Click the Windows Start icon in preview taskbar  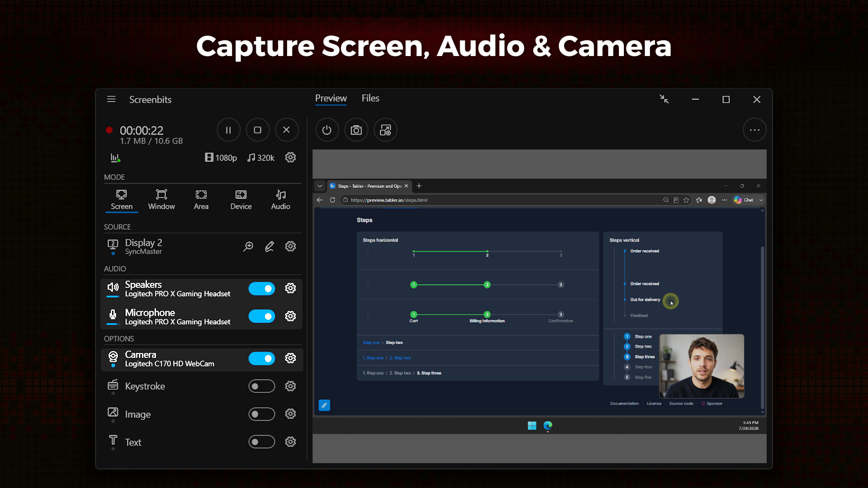click(x=532, y=426)
